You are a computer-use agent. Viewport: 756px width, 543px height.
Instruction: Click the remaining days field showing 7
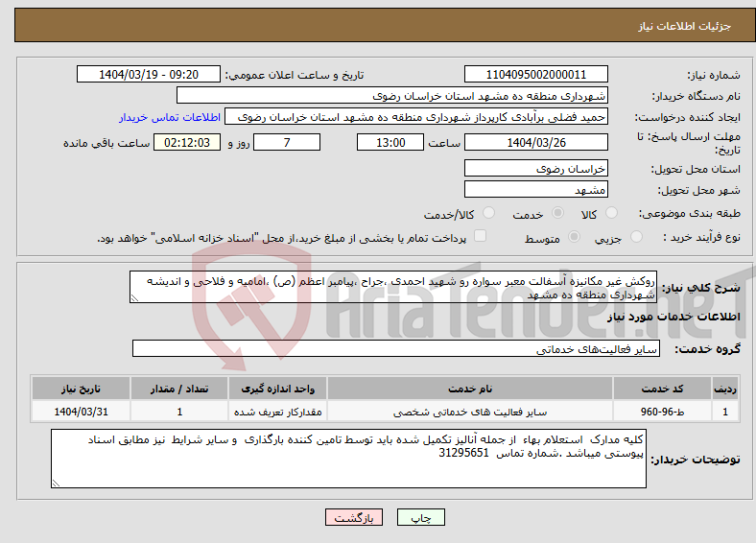pos(287,142)
